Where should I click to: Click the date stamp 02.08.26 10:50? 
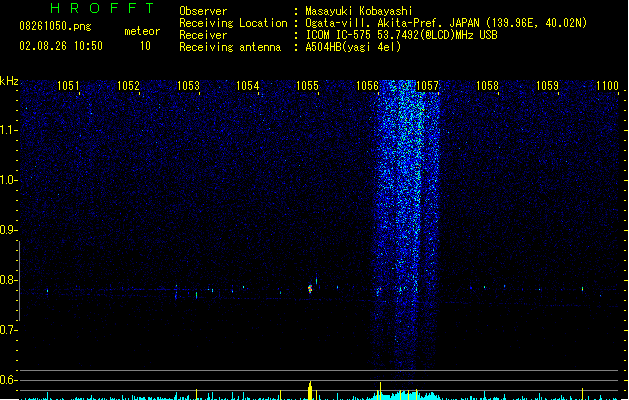click(x=61, y=46)
